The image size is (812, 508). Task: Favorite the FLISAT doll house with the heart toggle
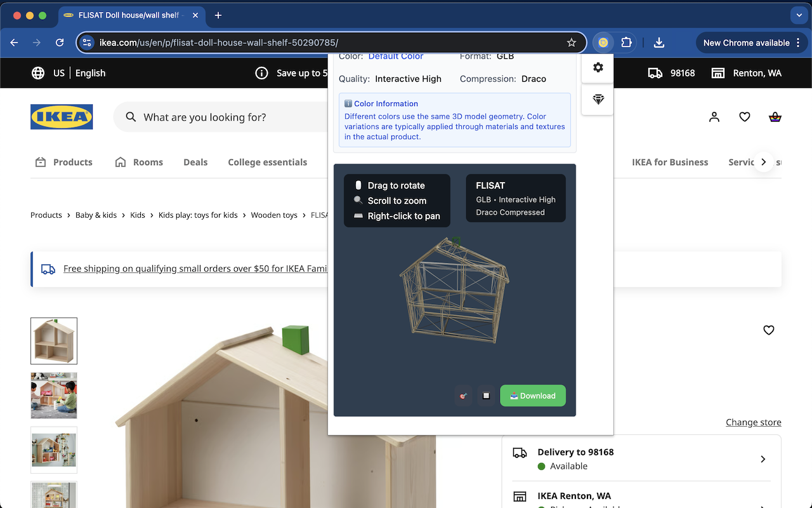pyautogui.click(x=768, y=330)
